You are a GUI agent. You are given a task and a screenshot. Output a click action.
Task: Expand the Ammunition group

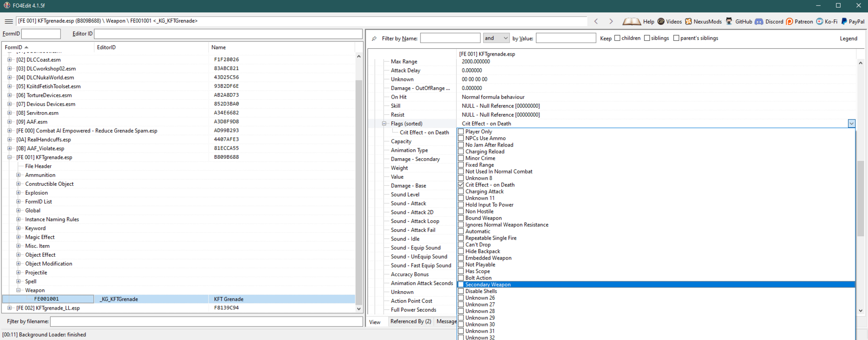(x=19, y=175)
